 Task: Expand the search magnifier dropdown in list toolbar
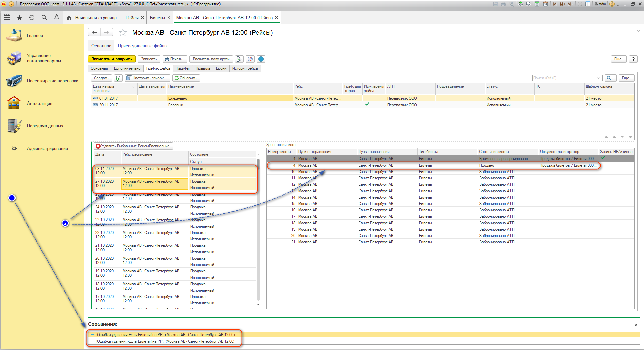tap(610, 78)
